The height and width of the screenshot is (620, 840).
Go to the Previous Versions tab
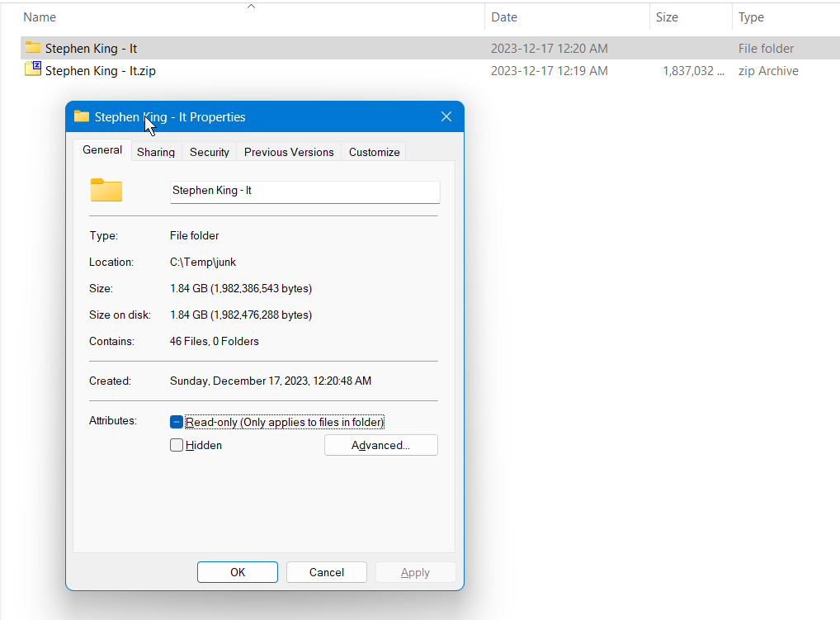pyautogui.click(x=289, y=152)
